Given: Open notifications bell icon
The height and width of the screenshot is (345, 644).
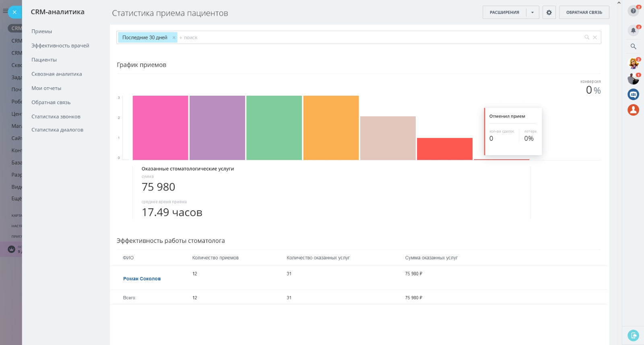Looking at the screenshot, I should point(633,31).
